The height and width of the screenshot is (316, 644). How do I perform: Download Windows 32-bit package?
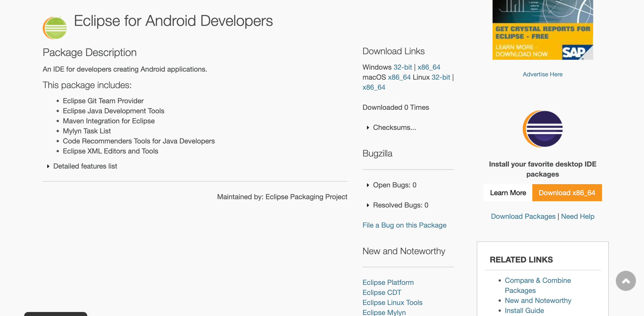coord(403,67)
